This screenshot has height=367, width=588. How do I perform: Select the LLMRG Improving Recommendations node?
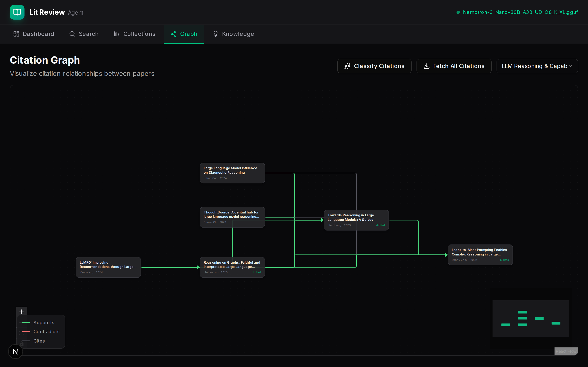(108, 267)
